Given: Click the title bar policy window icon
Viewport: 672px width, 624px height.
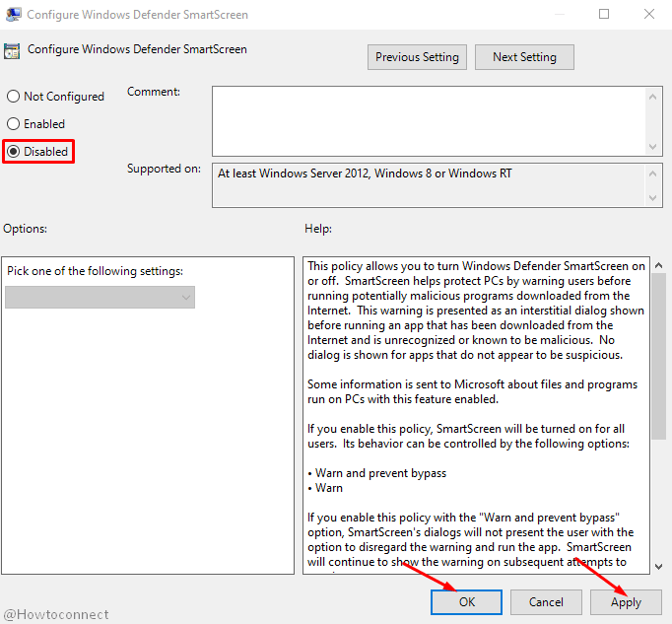Looking at the screenshot, I should click(x=13, y=15).
